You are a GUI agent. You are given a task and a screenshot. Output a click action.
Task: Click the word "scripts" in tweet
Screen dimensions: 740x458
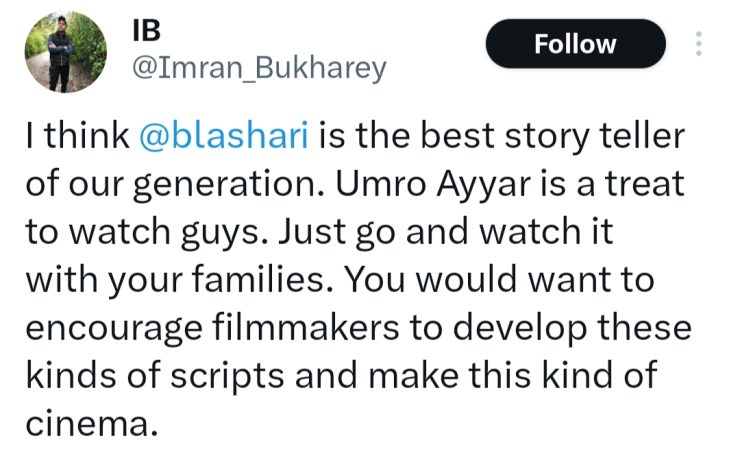pos(278,377)
